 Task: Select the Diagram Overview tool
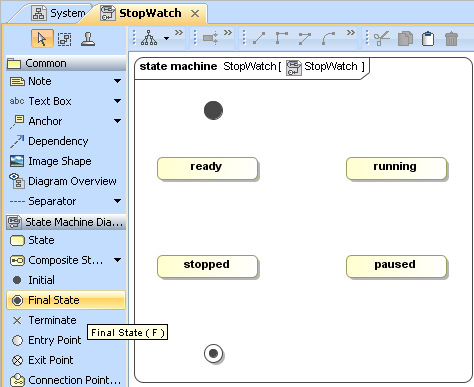[63, 181]
